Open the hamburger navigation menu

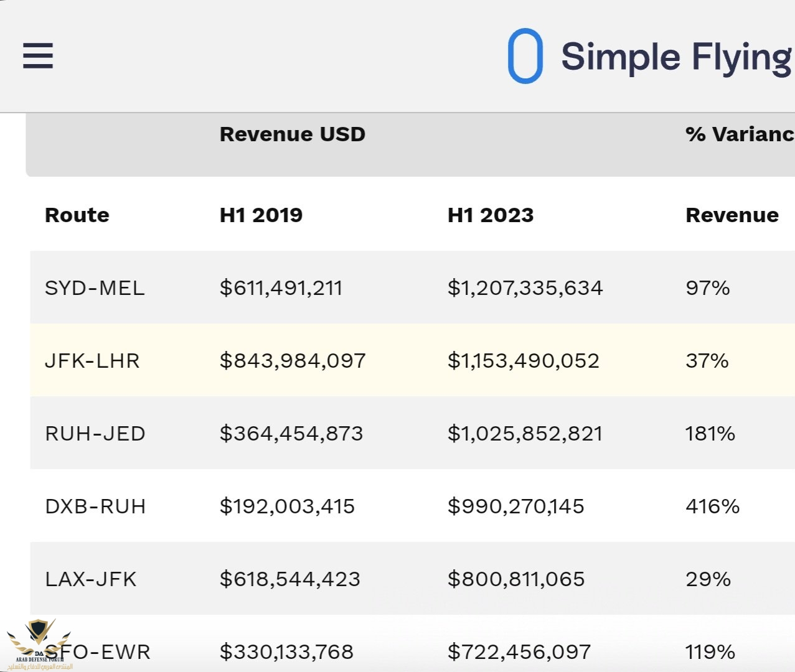[38, 55]
